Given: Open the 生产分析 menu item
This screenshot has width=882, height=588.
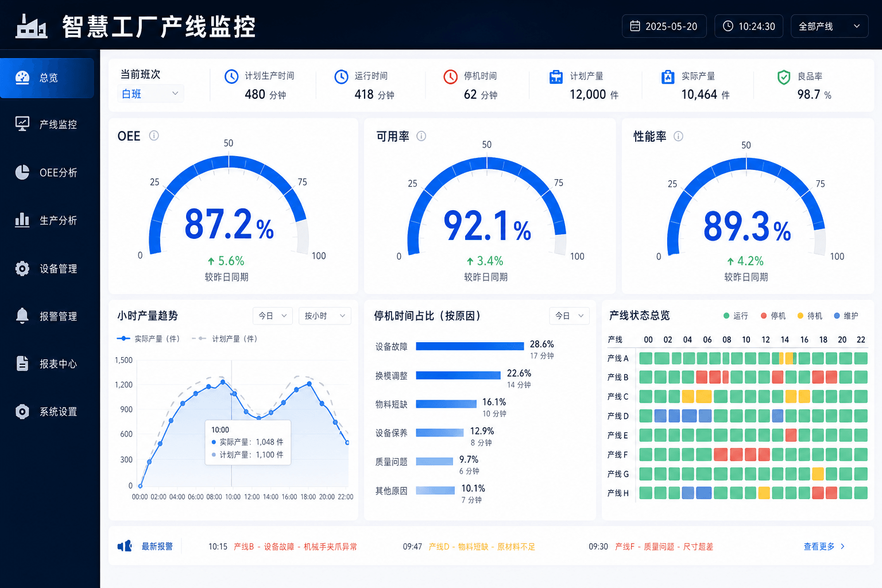Looking at the screenshot, I should (47, 220).
